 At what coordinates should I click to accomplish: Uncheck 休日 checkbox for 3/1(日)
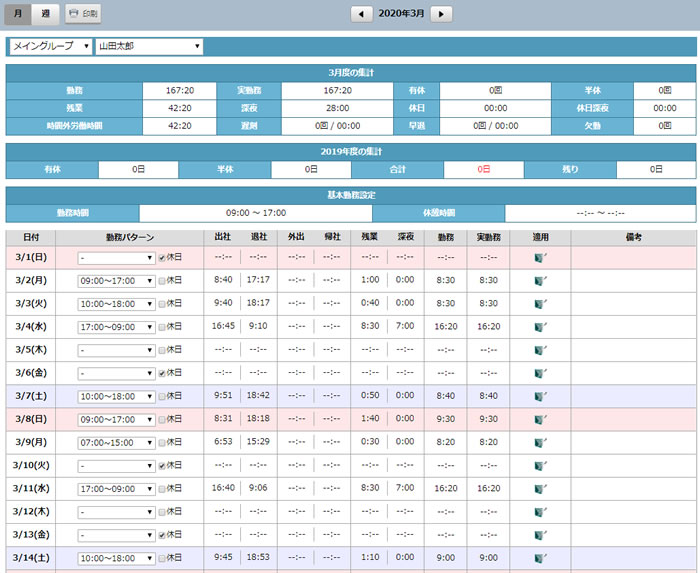click(x=162, y=258)
